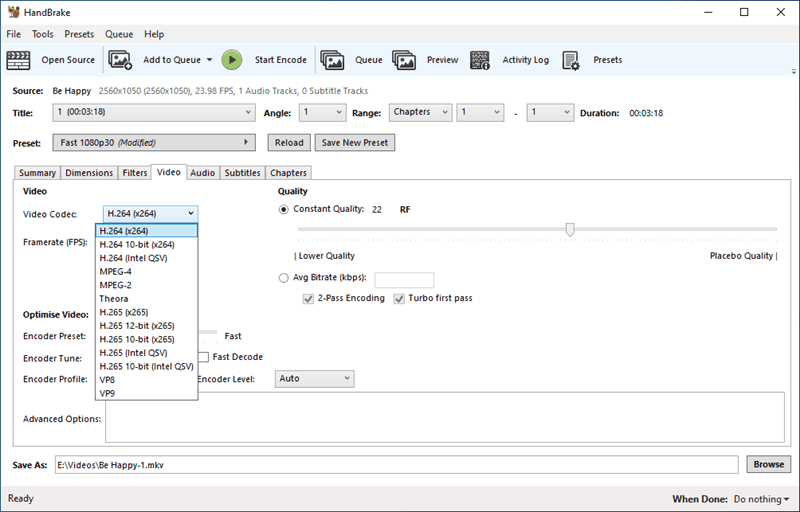
Task: Open the Encoder Level Auto dropdown
Action: pos(314,378)
